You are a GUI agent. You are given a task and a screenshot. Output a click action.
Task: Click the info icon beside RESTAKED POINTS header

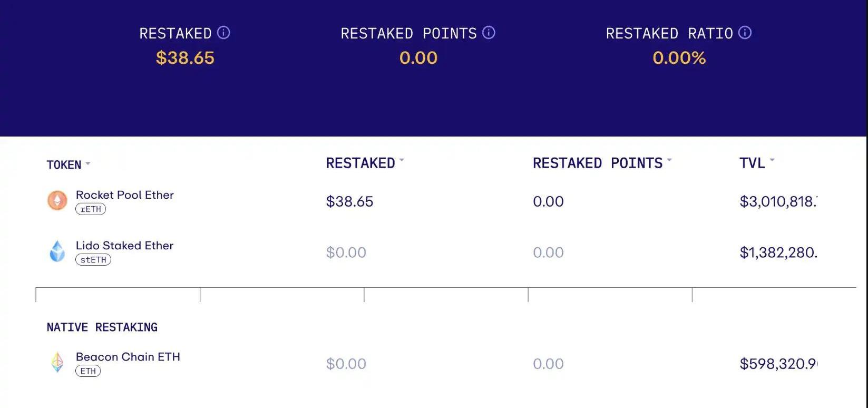point(489,33)
